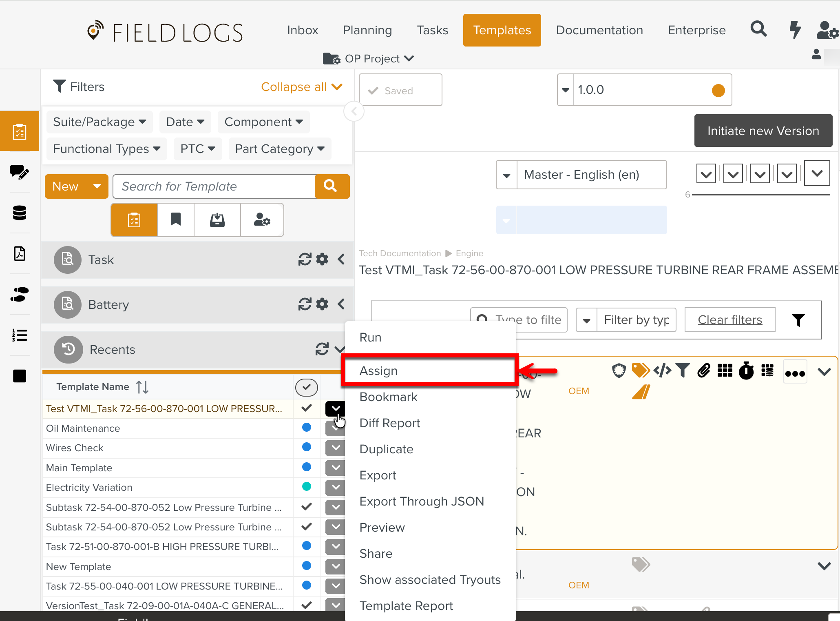Click the refresh icon on Task section
840x621 pixels.
305,259
